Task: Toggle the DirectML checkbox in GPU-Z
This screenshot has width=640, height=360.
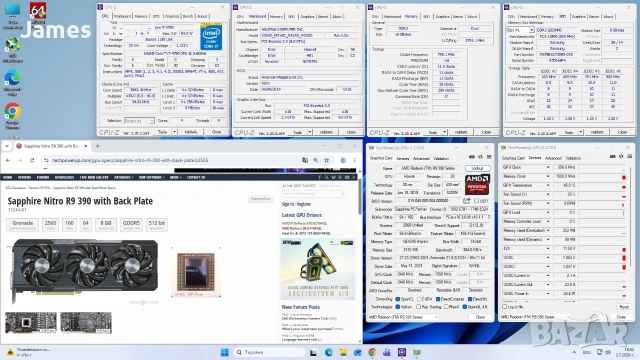Action: click(470, 299)
